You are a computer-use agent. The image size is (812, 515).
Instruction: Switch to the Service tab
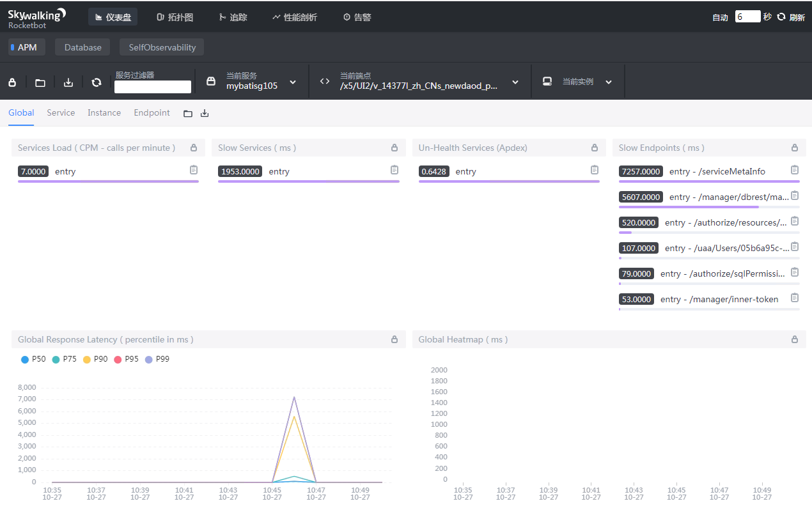click(61, 112)
